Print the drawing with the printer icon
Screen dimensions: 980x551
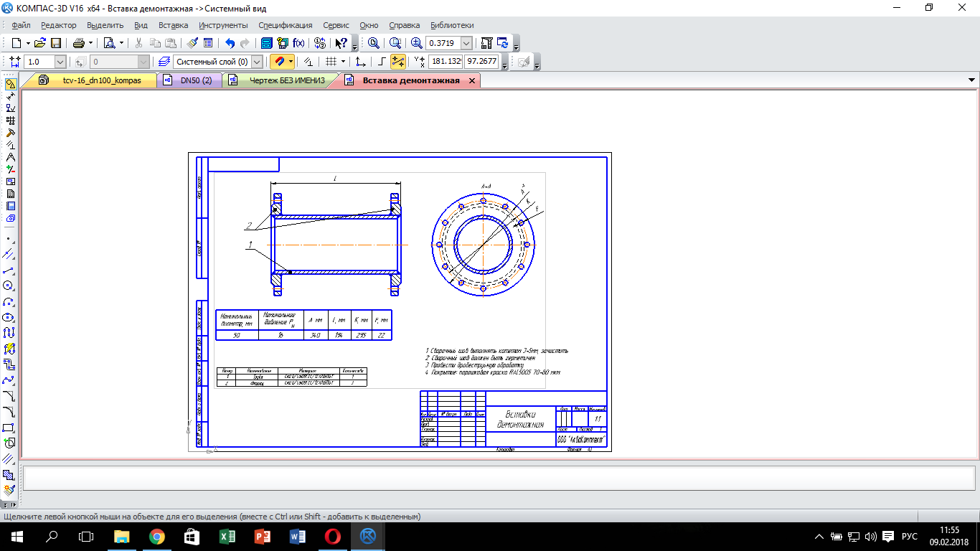click(x=79, y=43)
